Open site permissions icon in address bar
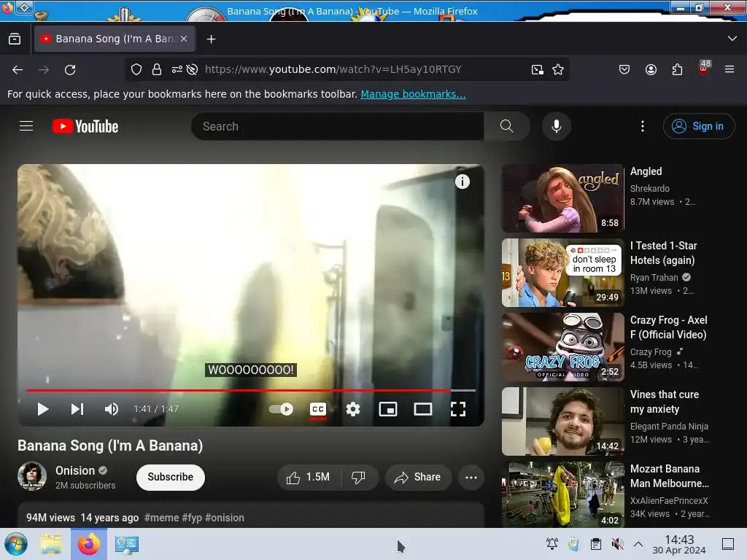The image size is (747, 560). [x=177, y=69]
